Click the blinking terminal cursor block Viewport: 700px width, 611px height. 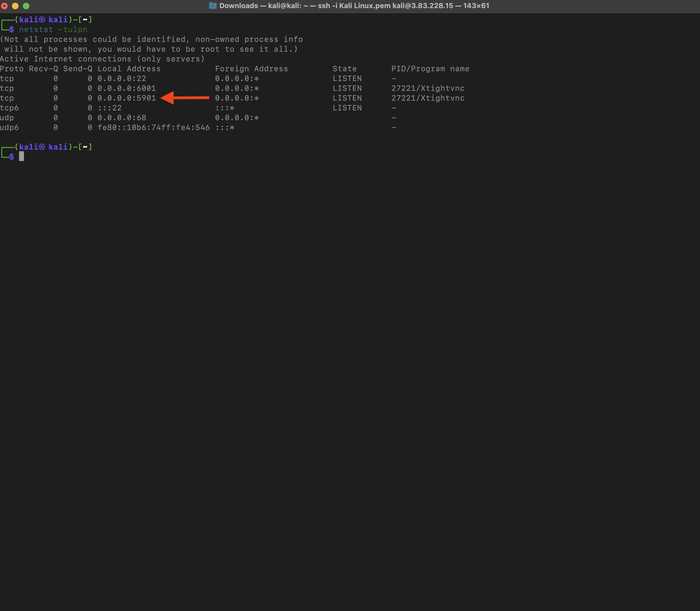click(x=22, y=156)
